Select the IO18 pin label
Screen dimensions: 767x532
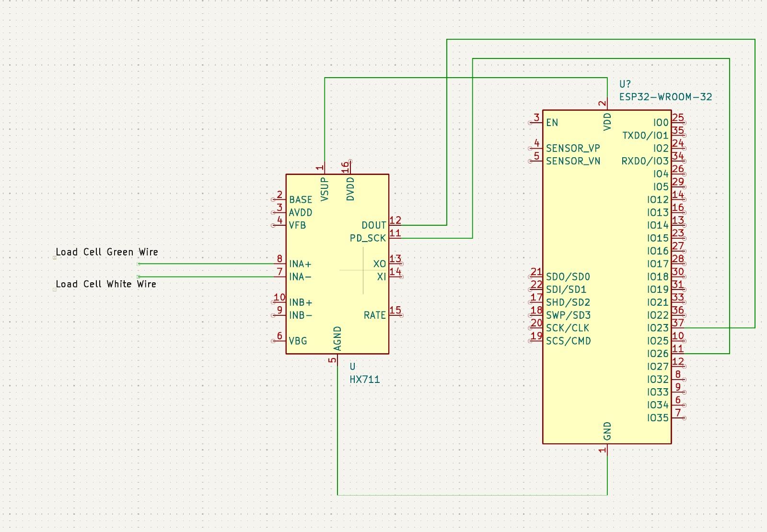(x=658, y=277)
